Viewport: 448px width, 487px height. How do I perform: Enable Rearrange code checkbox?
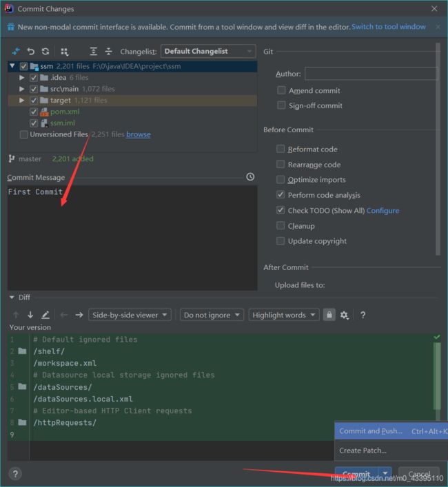[281, 164]
